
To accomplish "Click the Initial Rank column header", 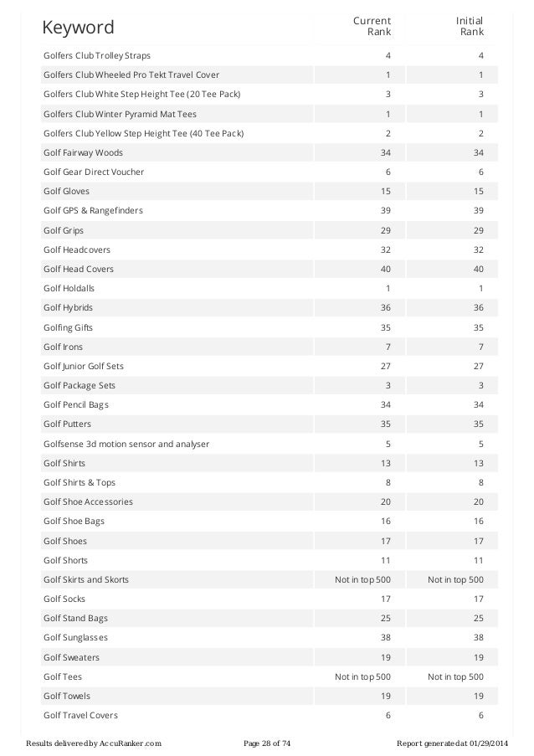I will click(470, 26).
